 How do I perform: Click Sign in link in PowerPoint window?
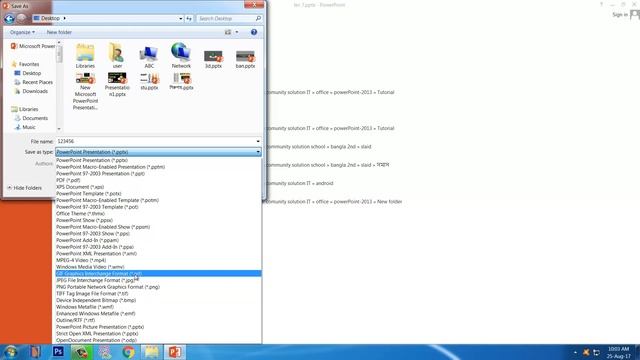[x=620, y=15]
